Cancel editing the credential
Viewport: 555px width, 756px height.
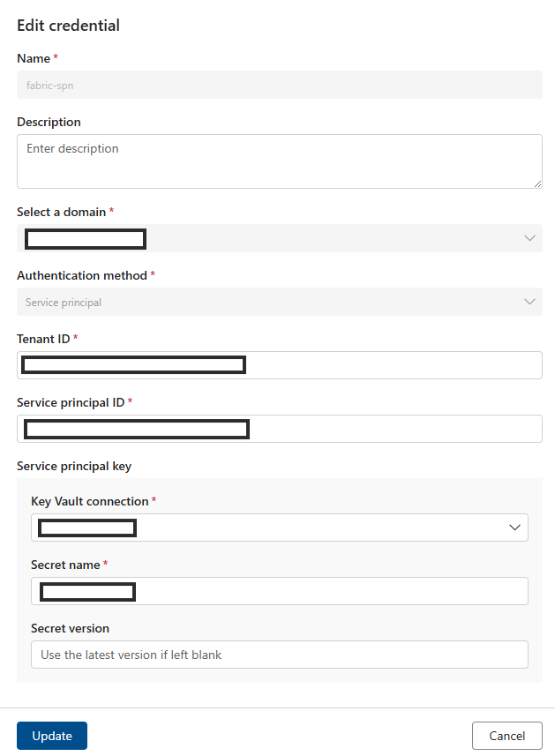506,736
